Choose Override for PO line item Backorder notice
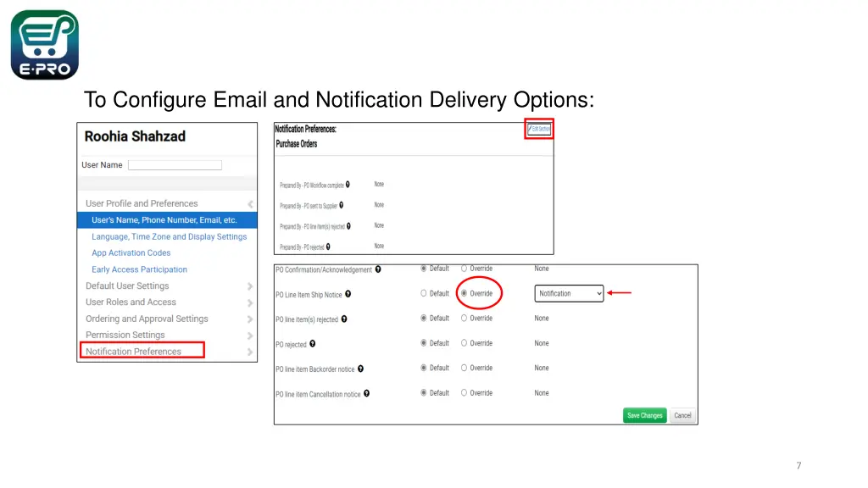Image resolution: width=868 pixels, height=488 pixels. pyautogui.click(x=464, y=368)
